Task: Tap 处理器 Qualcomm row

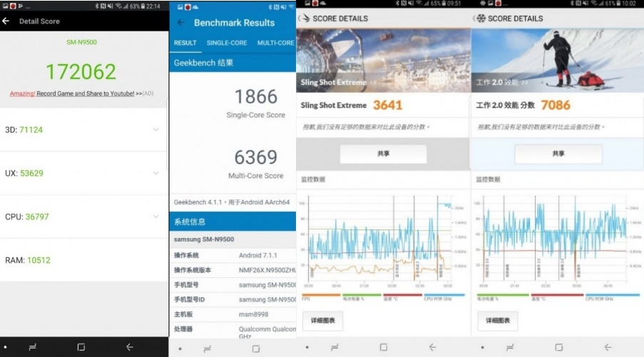Action: coord(232,331)
